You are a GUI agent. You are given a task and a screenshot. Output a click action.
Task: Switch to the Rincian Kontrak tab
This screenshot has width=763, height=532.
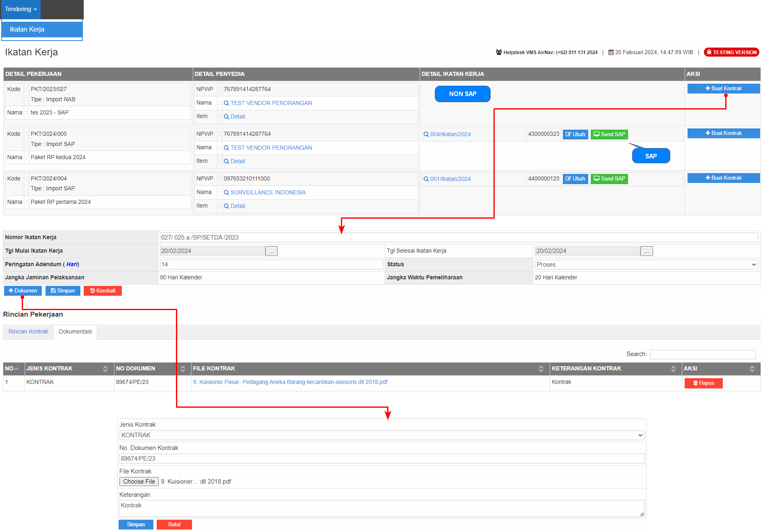(x=28, y=332)
